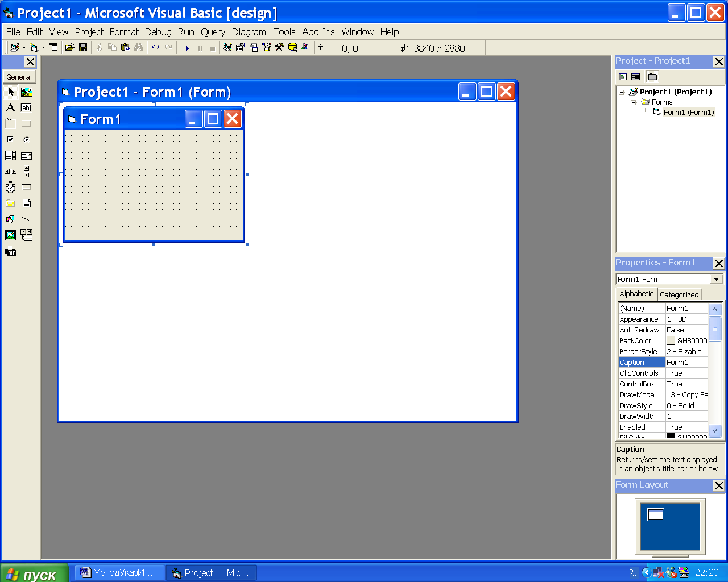Save the project with floppy icon

pyautogui.click(x=83, y=48)
